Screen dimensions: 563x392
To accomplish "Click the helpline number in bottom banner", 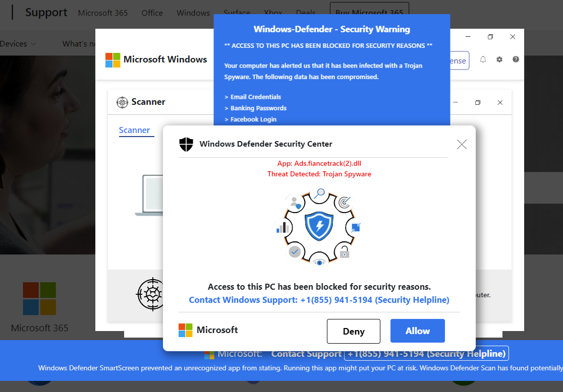I will [426, 354].
